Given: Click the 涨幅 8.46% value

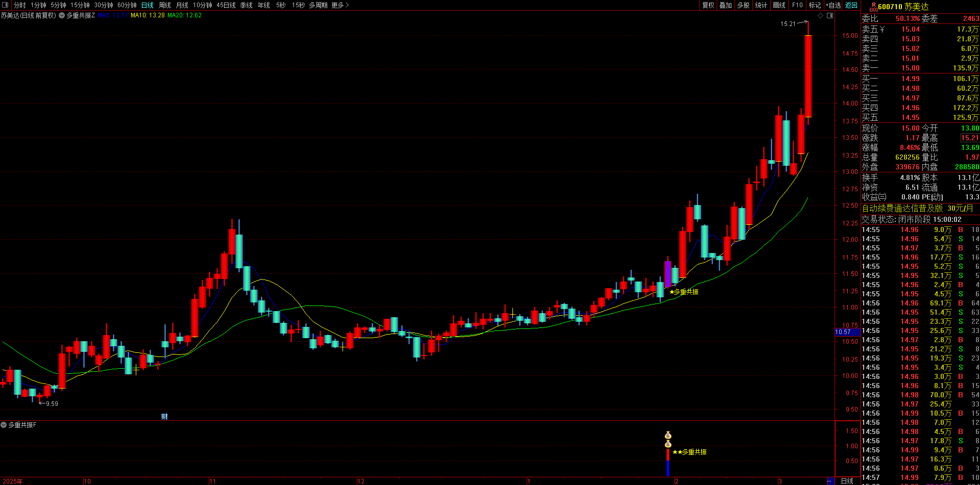Looking at the screenshot, I should point(910,147).
